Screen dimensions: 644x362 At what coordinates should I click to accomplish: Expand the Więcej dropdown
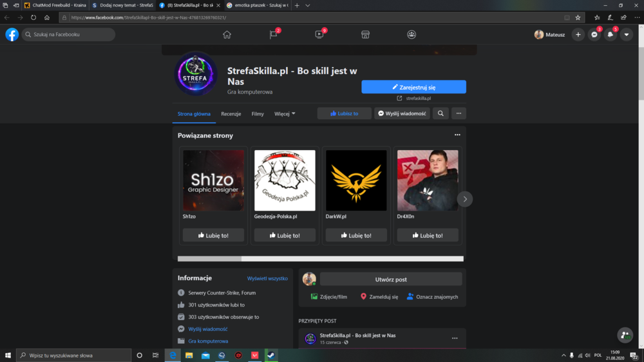tap(285, 114)
